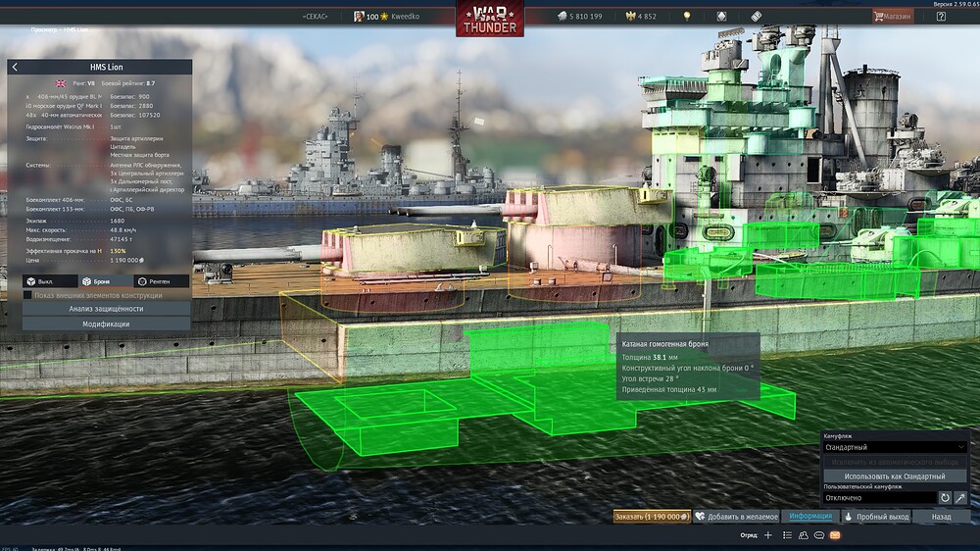The image size is (980, 551).
Task: Open the list icon in bottom bar
Action: [787, 535]
